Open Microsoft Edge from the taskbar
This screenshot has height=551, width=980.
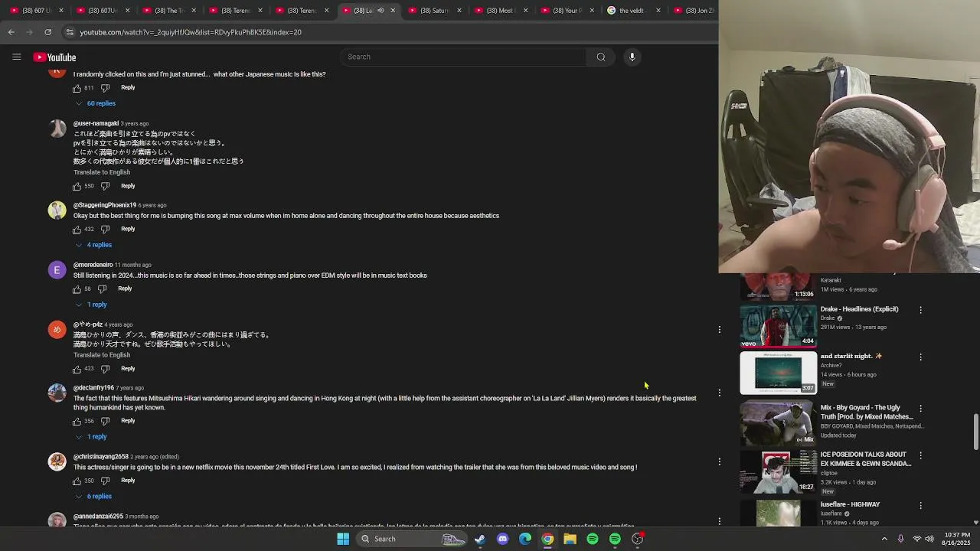(525, 539)
